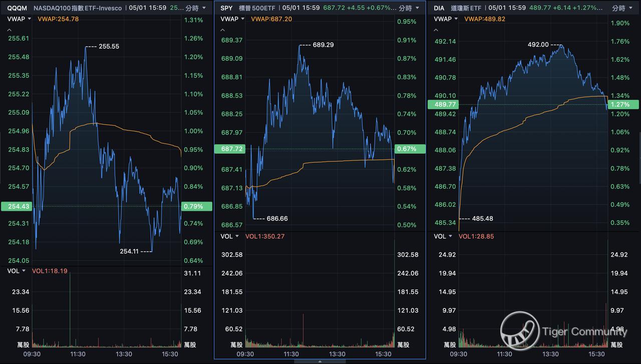The width and height of the screenshot is (641, 364).
Task: Click the 0.79% change tag
Action: click(197, 206)
